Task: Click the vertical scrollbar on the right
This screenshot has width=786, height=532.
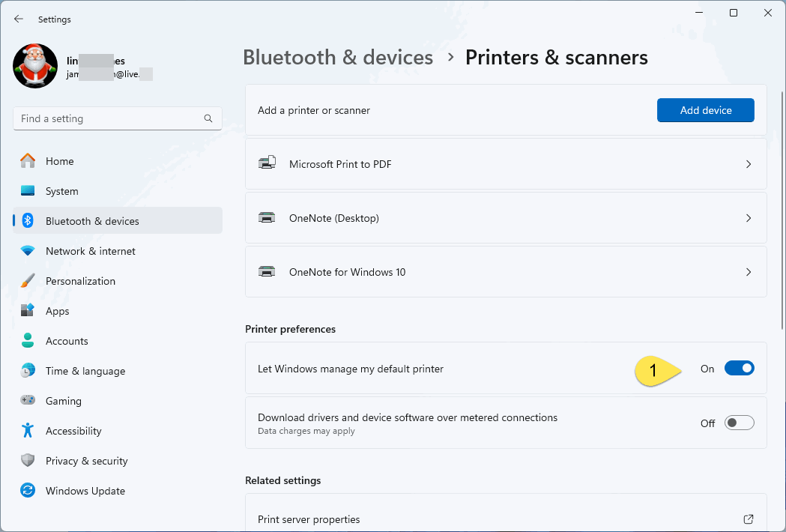Action: coord(782,211)
